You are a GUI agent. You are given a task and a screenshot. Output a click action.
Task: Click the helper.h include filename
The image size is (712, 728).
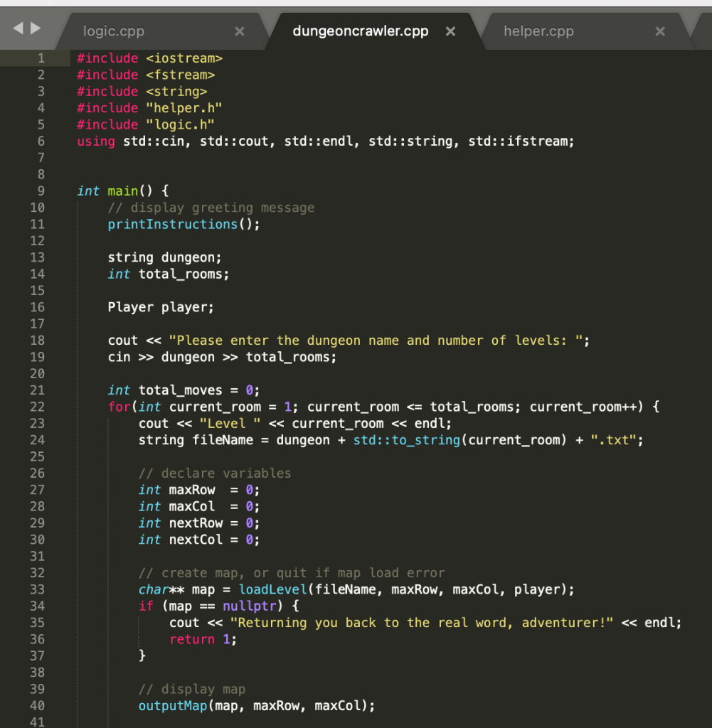pyautogui.click(x=184, y=107)
